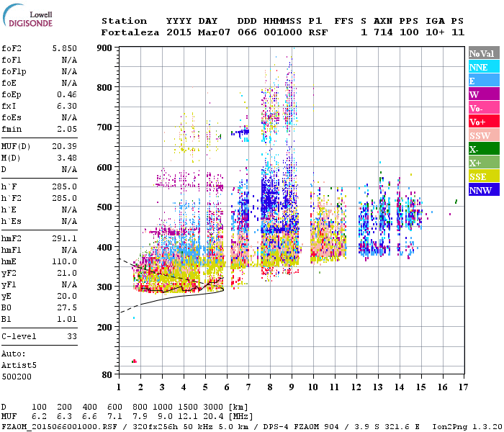Select the NoVal gray legend swatch
Screen dimensions: 504x432
click(x=483, y=53)
